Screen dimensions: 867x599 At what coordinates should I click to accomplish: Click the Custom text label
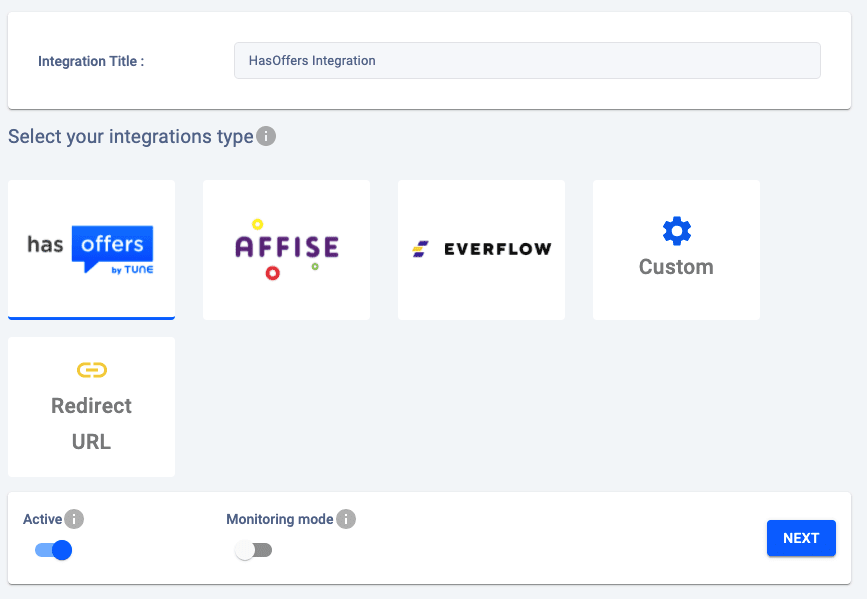676,267
